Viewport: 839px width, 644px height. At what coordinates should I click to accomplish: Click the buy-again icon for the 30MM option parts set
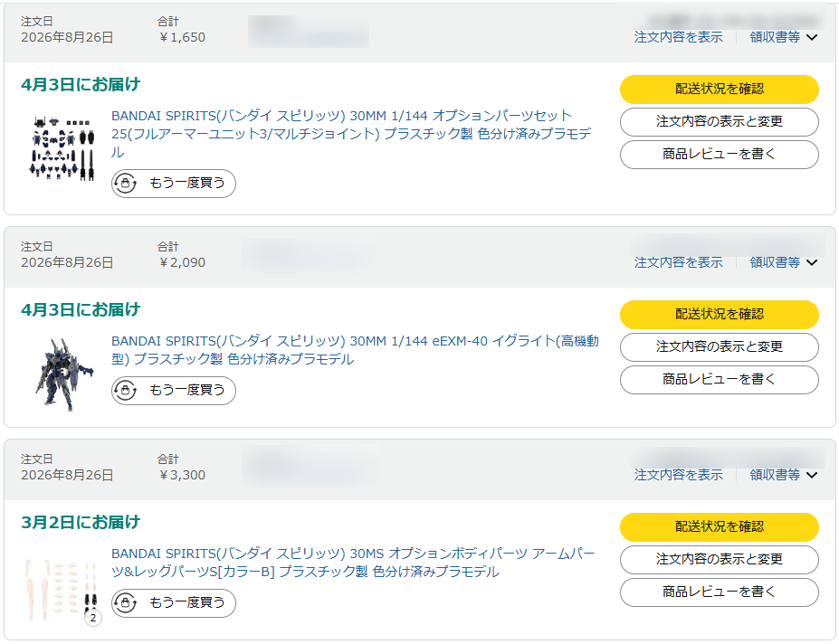[x=125, y=184]
